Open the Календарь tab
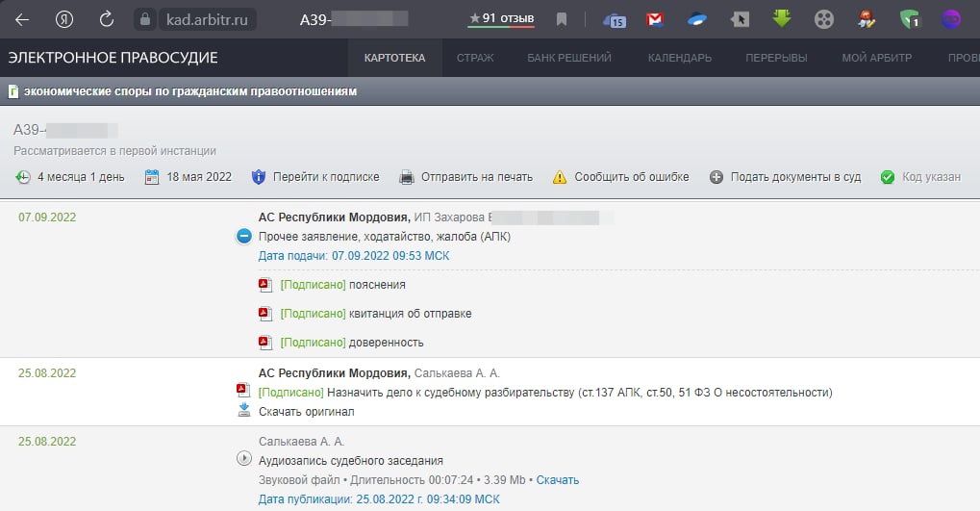Image resolution: width=980 pixels, height=511 pixels. coord(680,58)
